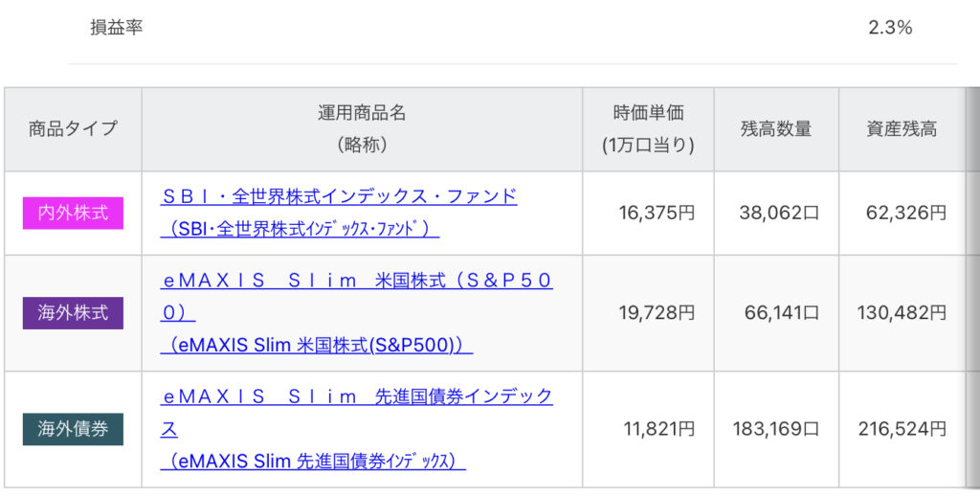Click the 19,728円 unit price cell
980x497 pixels.
[657, 312]
